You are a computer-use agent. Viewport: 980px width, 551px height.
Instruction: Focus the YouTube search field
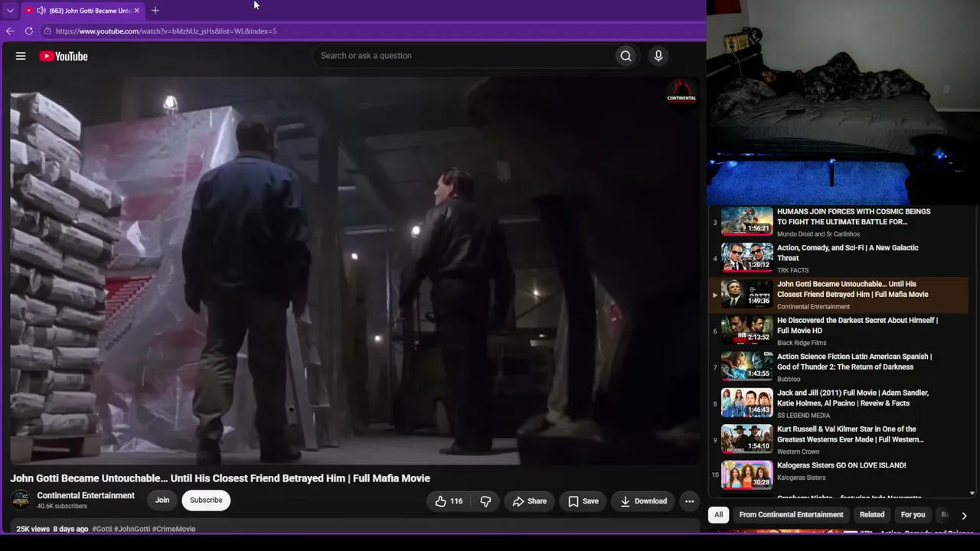(x=464, y=56)
